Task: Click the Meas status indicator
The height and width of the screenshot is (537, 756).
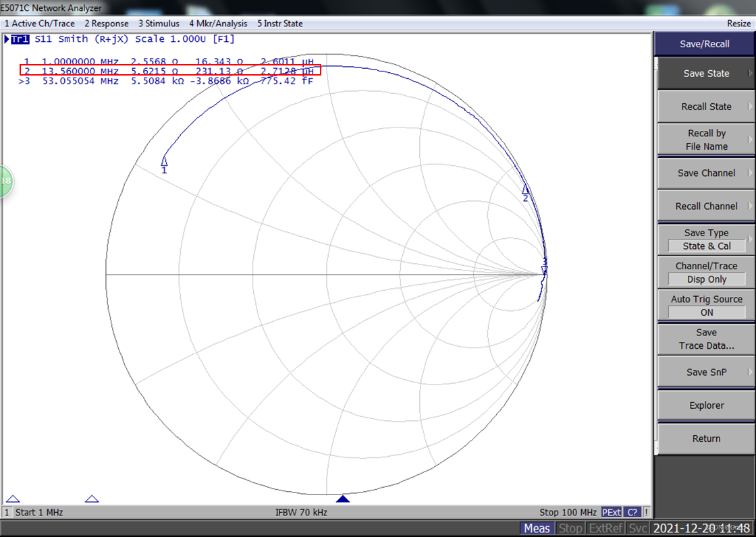Action: pos(537,528)
